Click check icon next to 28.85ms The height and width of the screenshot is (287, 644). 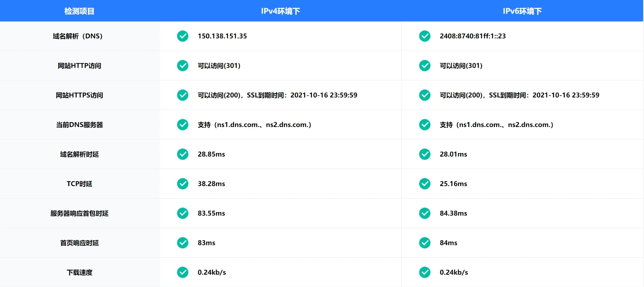pos(182,154)
